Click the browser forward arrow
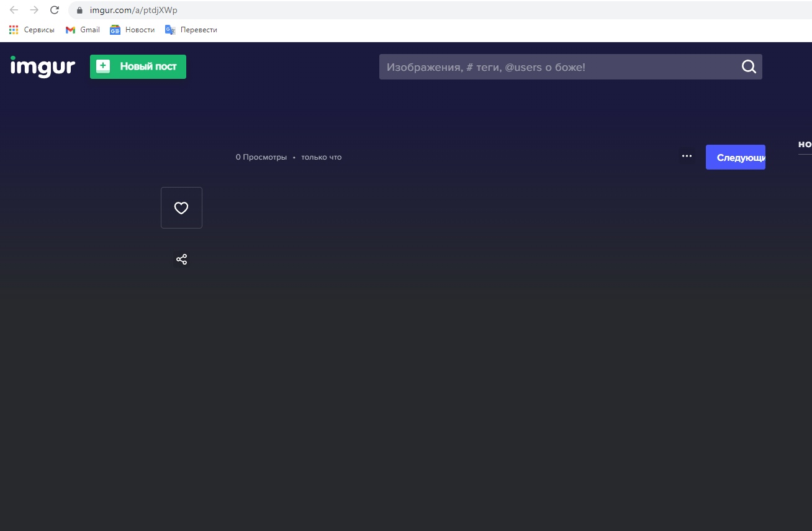This screenshot has height=531, width=812. point(34,10)
